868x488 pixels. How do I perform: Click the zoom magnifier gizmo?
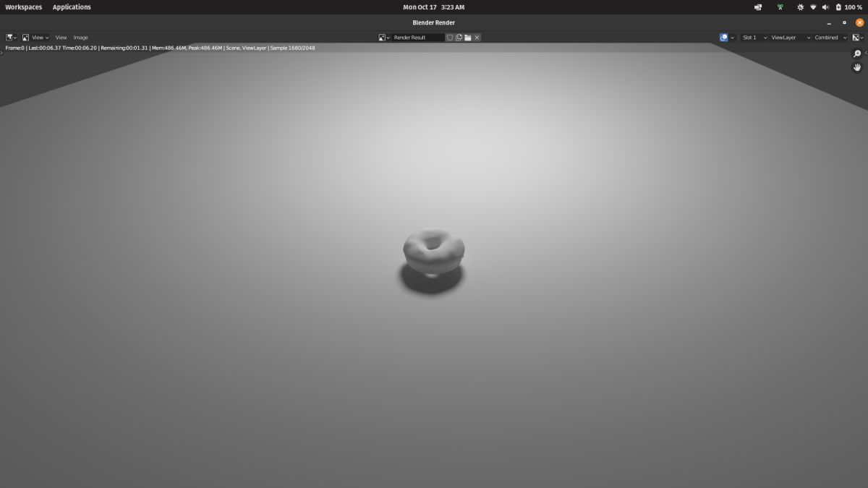point(857,53)
